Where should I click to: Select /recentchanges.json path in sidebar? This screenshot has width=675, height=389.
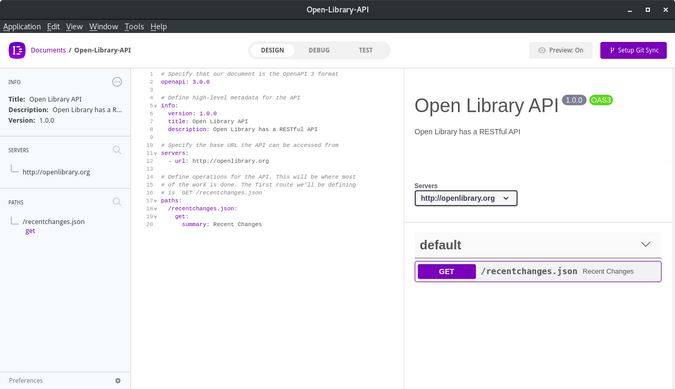point(53,222)
